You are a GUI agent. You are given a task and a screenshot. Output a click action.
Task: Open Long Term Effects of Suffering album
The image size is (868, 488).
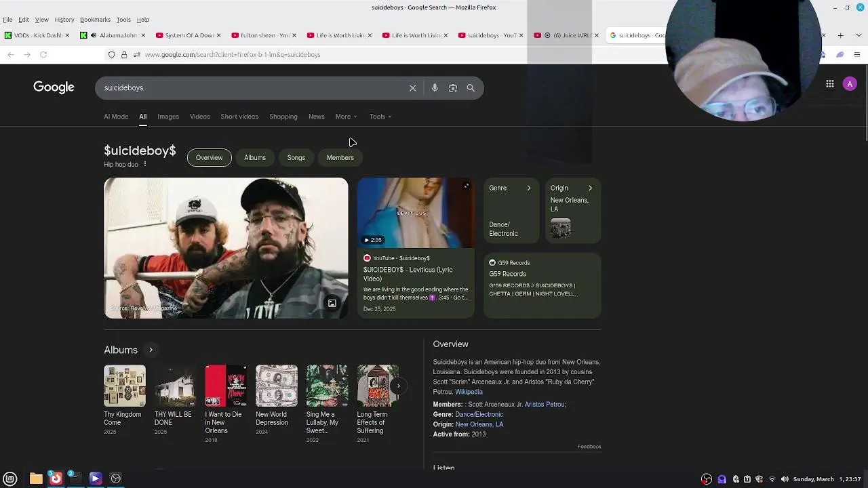click(x=378, y=386)
